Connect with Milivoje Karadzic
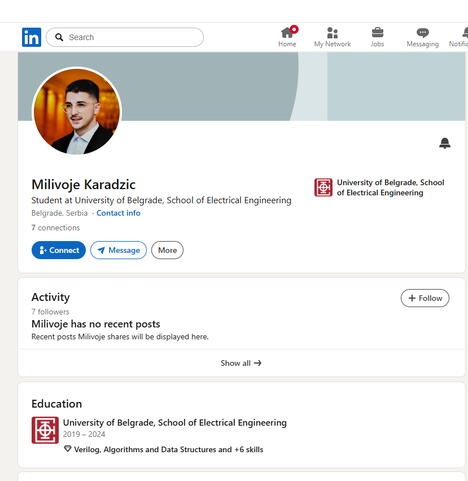This screenshot has width=468, height=481. (x=59, y=250)
